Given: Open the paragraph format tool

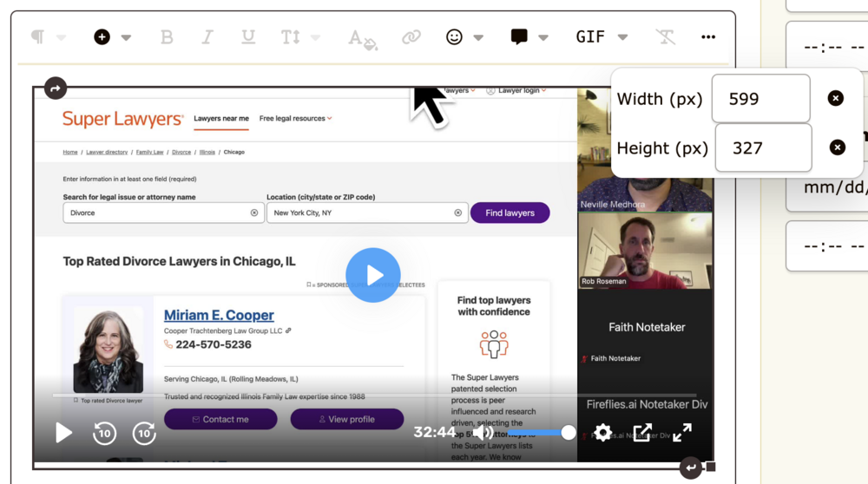Looking at the screenshot, I should (x=37, y=37).
